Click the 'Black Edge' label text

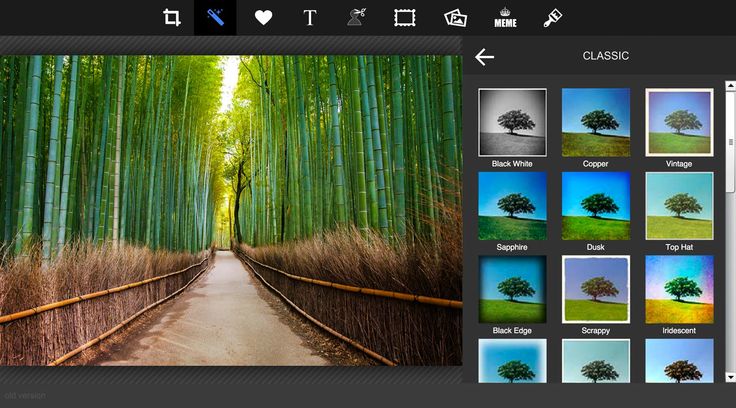tap(512, 331)
